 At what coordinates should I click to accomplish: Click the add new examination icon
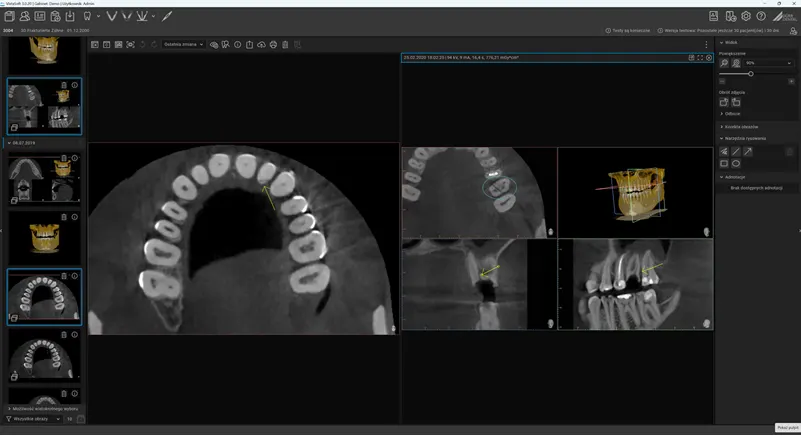point(55,16)
